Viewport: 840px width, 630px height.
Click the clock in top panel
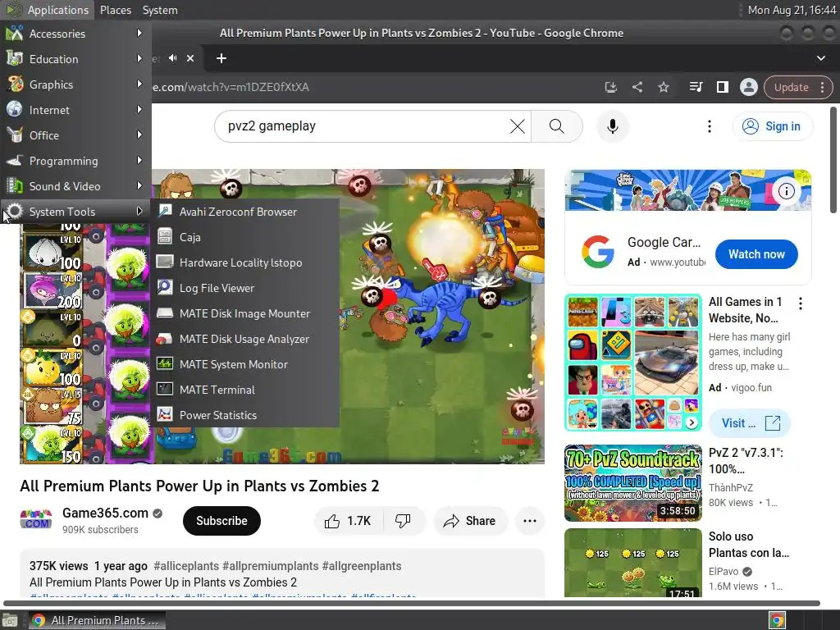tap(792, 10)
